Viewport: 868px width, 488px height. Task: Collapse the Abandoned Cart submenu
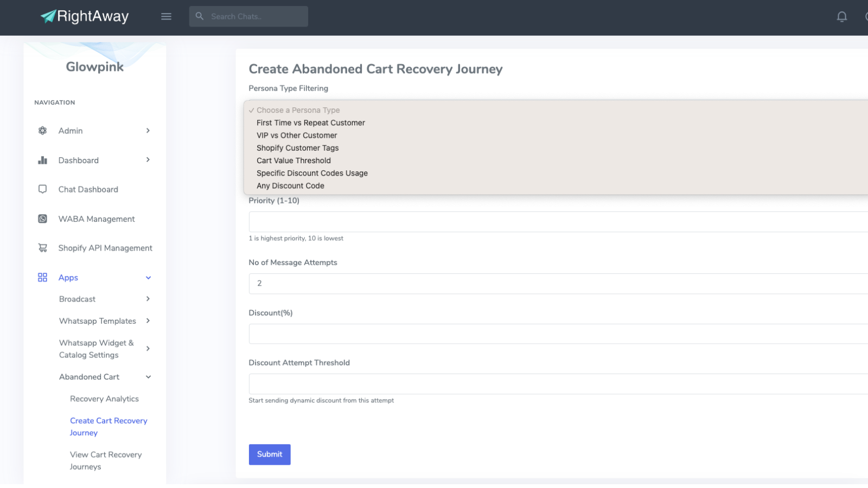(x=148, y=376)
